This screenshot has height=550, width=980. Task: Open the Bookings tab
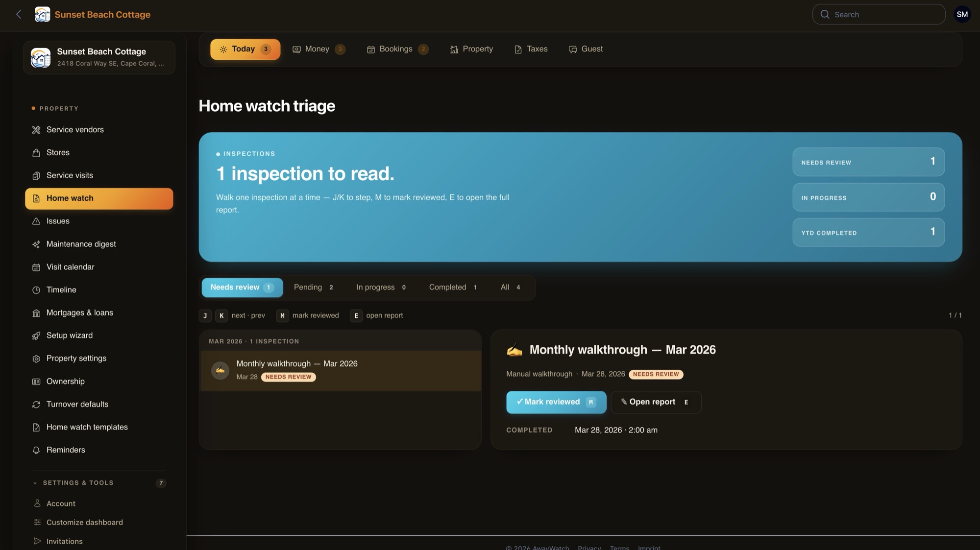coord(397,49)
